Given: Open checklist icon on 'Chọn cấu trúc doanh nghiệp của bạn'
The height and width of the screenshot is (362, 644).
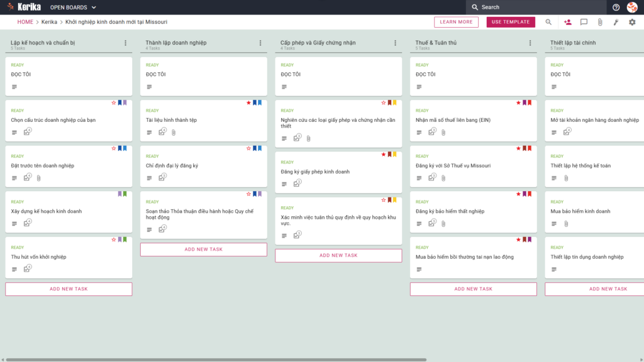Looking at the screenshot, I should coord(27,132).
